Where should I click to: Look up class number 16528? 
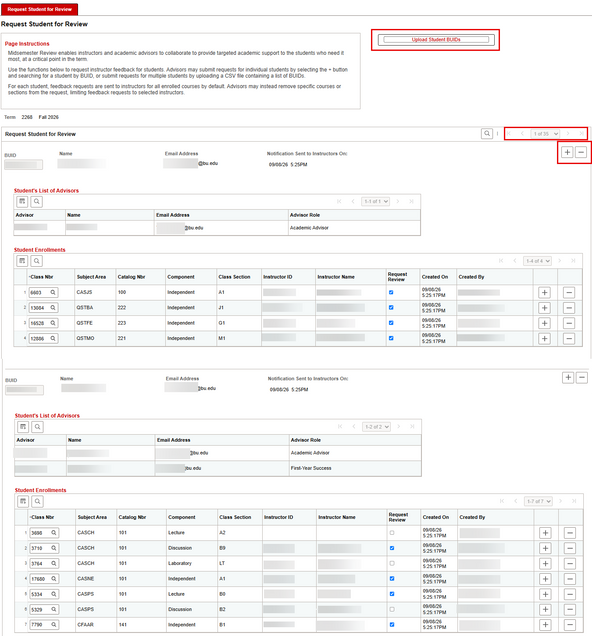pos(53,323)
